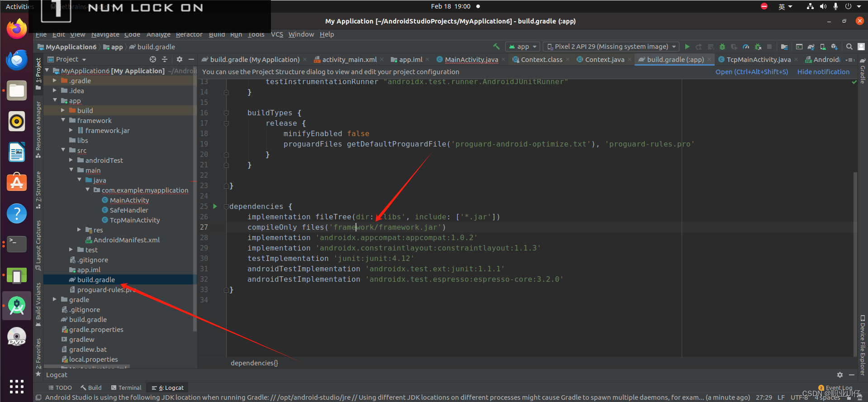Image resolution: width=868 pixels, height=402 pixels.
Task: Open the Event Log button
Action: [835, 388]
